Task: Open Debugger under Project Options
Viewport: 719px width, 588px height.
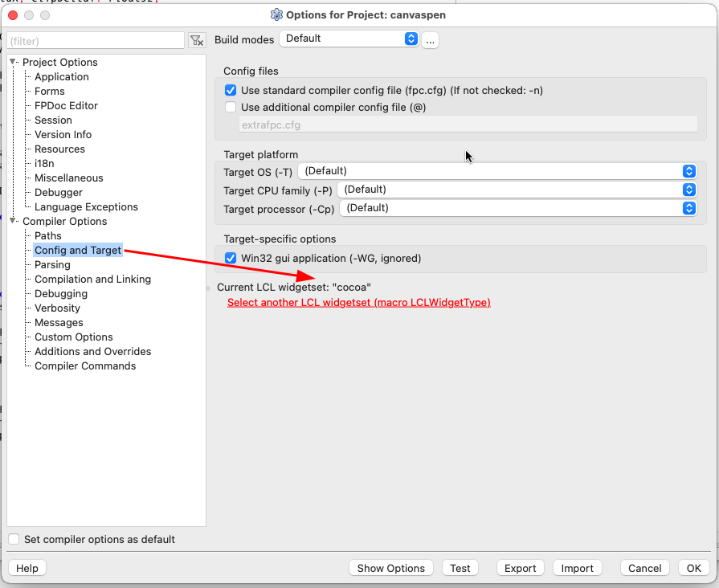Action: [58, 192]
